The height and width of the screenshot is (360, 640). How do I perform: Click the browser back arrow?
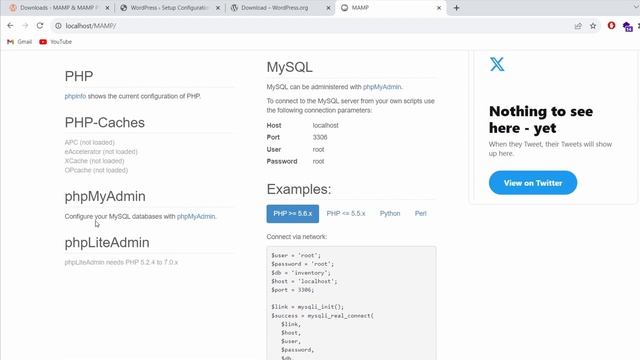pyautogui.click(x=10, y=26)
